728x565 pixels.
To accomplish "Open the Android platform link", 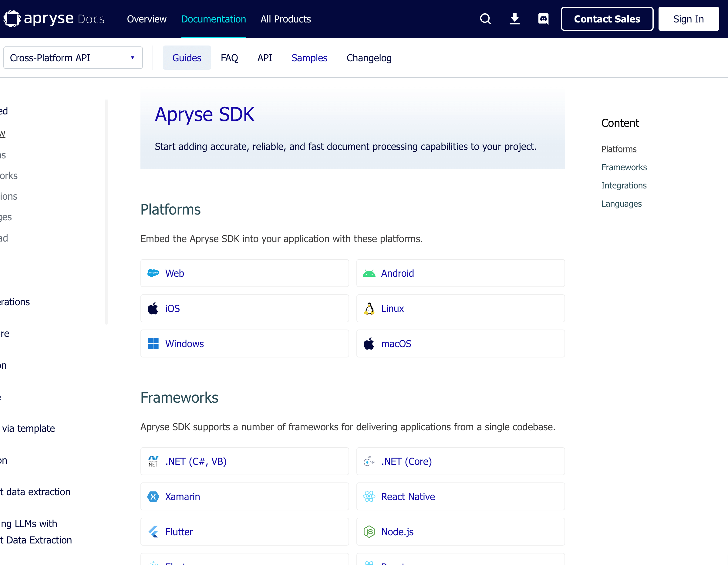I will pyautogui.click(x=461, y=273).
